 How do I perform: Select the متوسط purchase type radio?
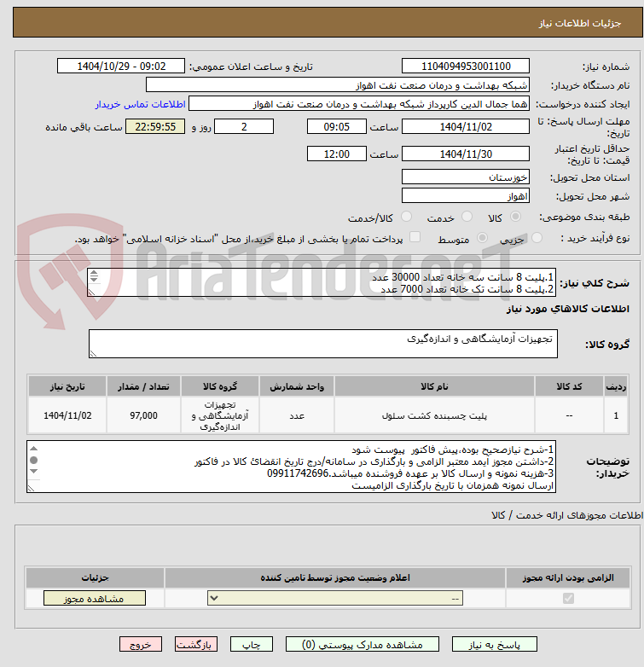click(482, 238)
